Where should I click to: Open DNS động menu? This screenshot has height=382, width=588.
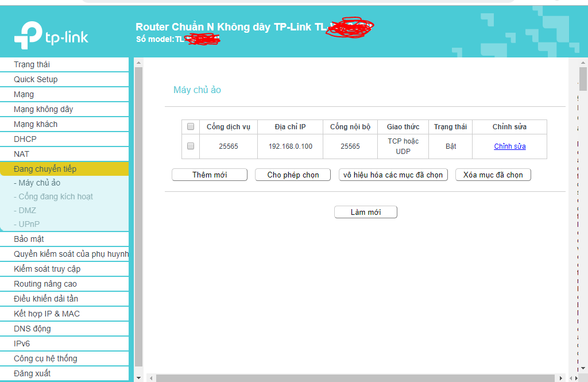pyautogui.click(x=64, y=329)
